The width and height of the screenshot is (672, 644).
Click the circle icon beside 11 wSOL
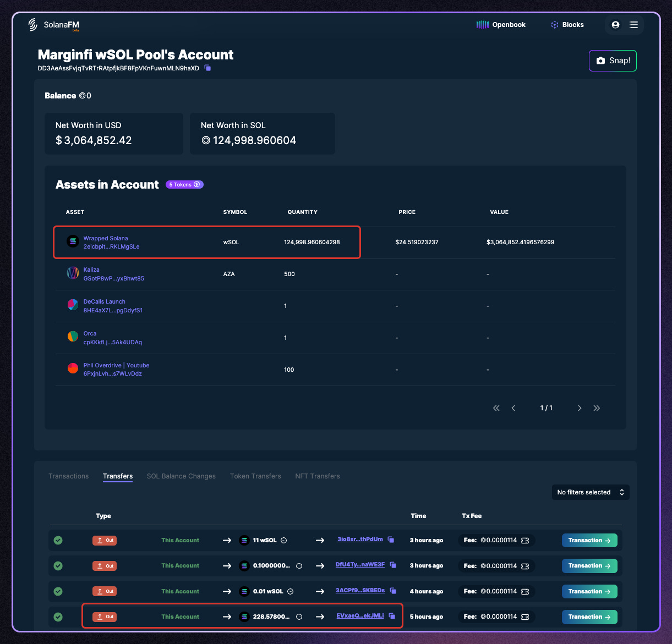284,541
